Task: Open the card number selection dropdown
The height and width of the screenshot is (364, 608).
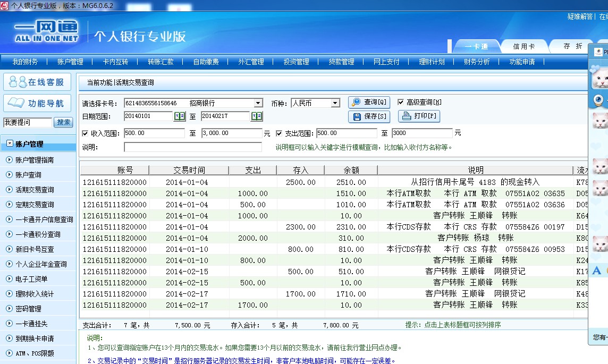Action: pyautogui.click(x=258, y=103)
